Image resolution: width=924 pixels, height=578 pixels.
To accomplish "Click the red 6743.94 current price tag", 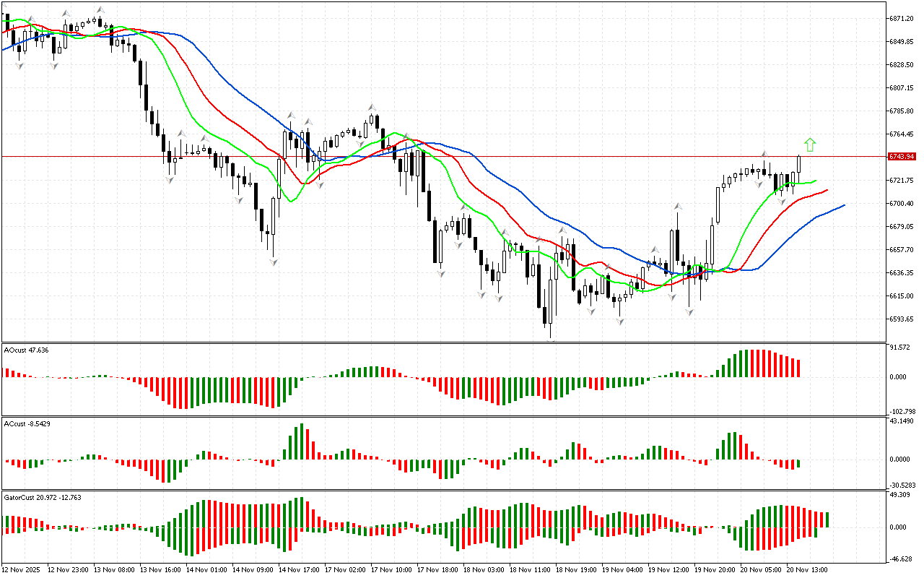I will tap(902, 156).
